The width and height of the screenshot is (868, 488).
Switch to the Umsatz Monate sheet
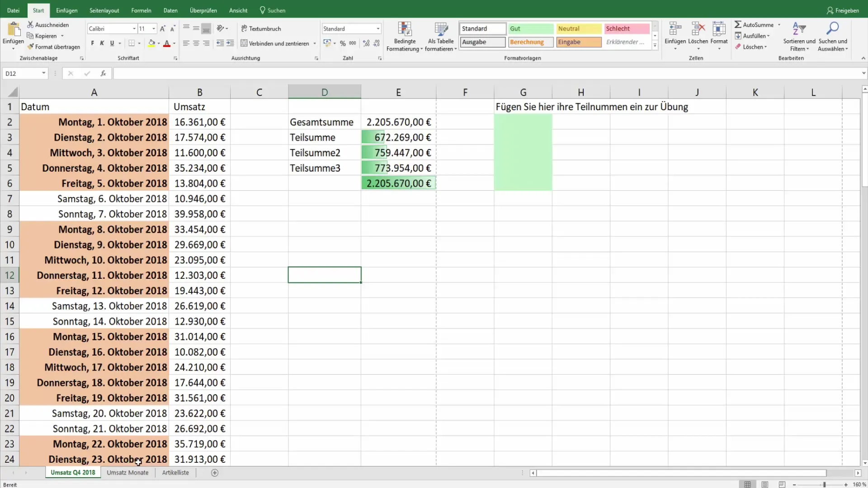point(127,473)
